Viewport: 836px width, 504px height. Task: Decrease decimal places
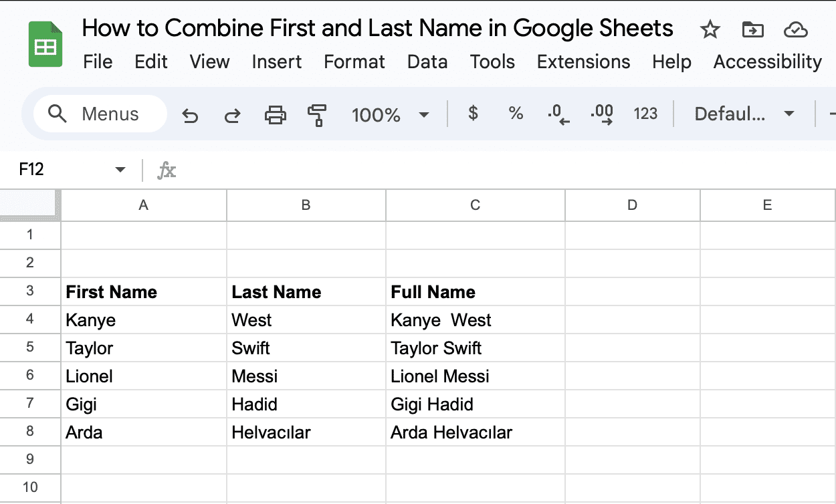(558, 114)
